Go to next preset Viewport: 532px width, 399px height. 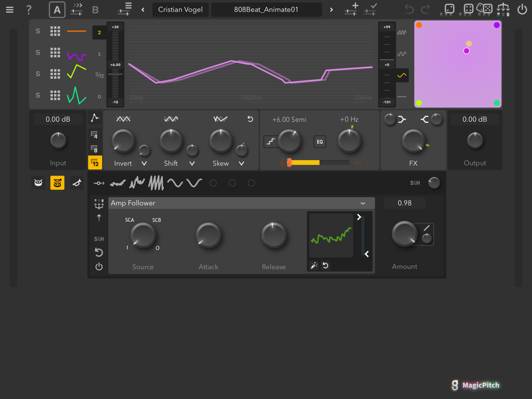click(x=331, y=10)
